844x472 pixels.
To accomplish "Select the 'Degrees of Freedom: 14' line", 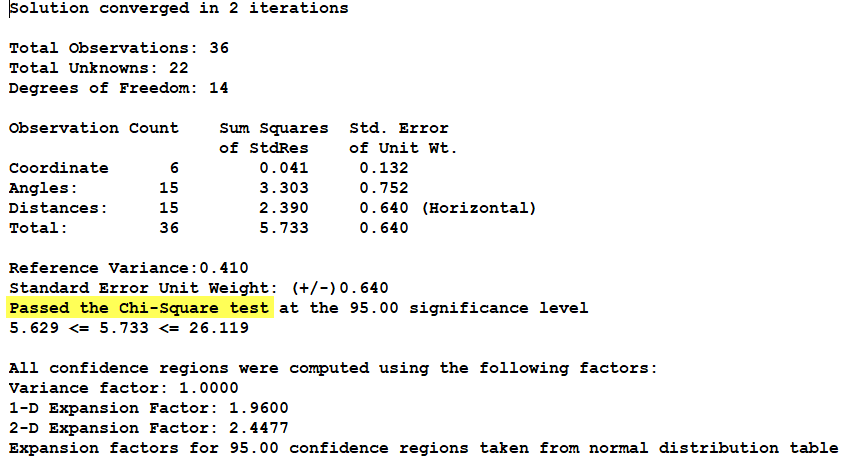I will click(118, 88).
